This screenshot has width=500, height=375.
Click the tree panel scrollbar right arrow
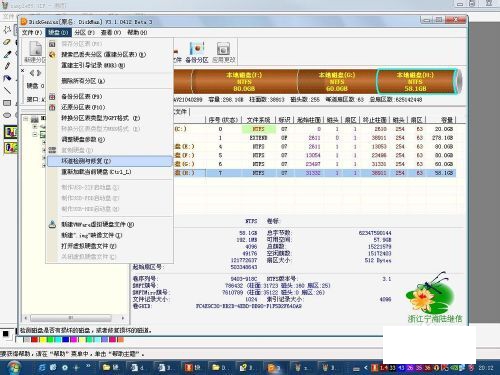click(x=123, y=318)
